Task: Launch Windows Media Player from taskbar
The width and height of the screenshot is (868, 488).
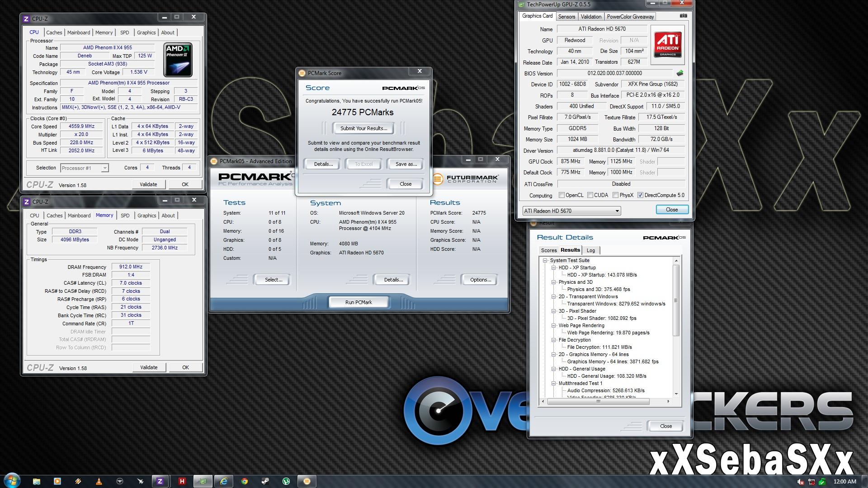Action: (x=57, y=481)
